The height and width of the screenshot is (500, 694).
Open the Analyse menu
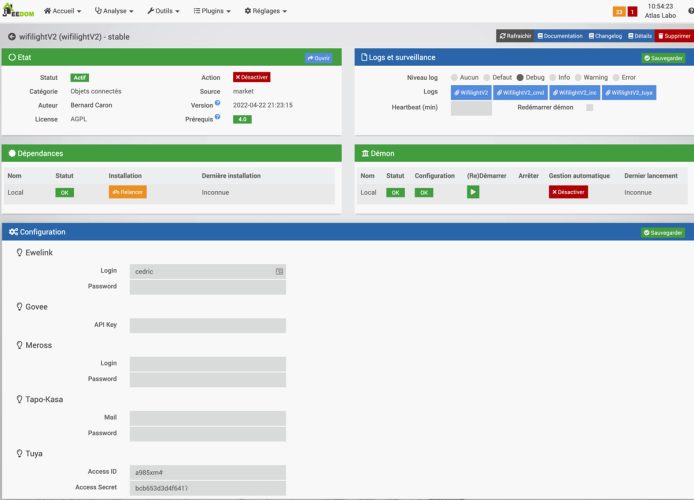click(114, 11)
